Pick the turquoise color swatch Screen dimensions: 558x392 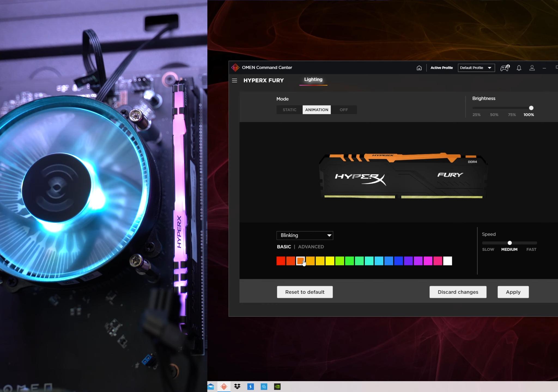pos(369,261)
